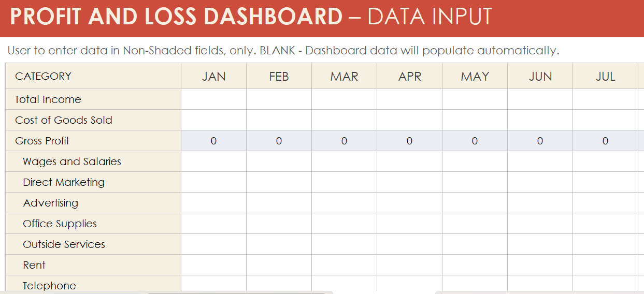Click the Outside Services JUL cell
The height and width of the screenshot is (294, 644).
tap(605, 244)
